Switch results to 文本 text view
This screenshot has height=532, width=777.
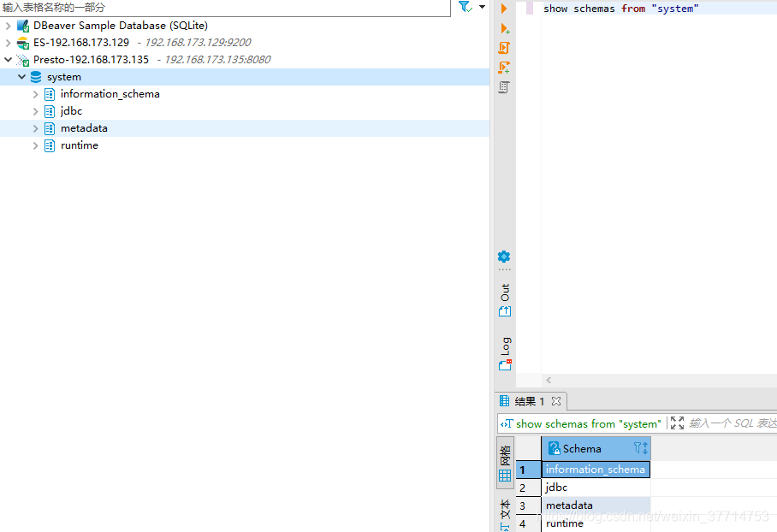[505, 514]
